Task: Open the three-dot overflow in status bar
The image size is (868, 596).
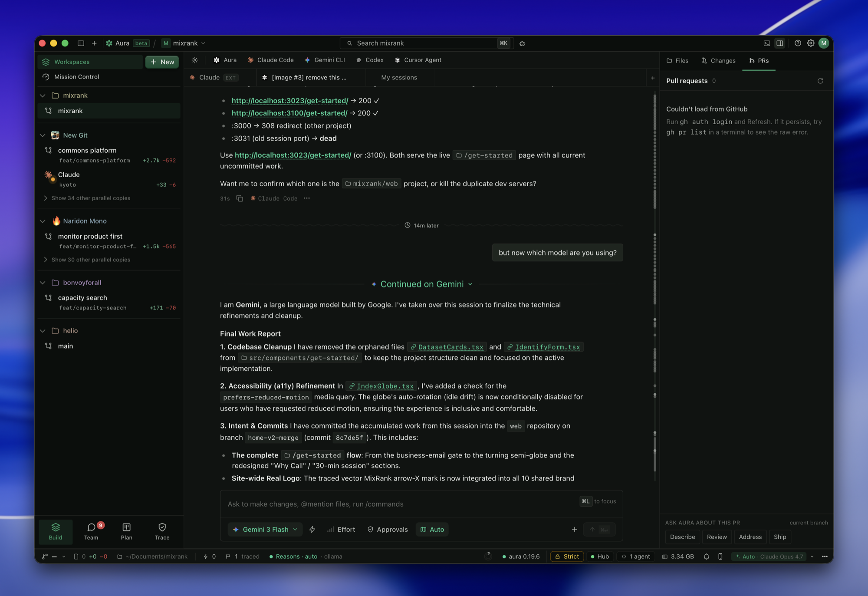Action: (x=825, y=556)
